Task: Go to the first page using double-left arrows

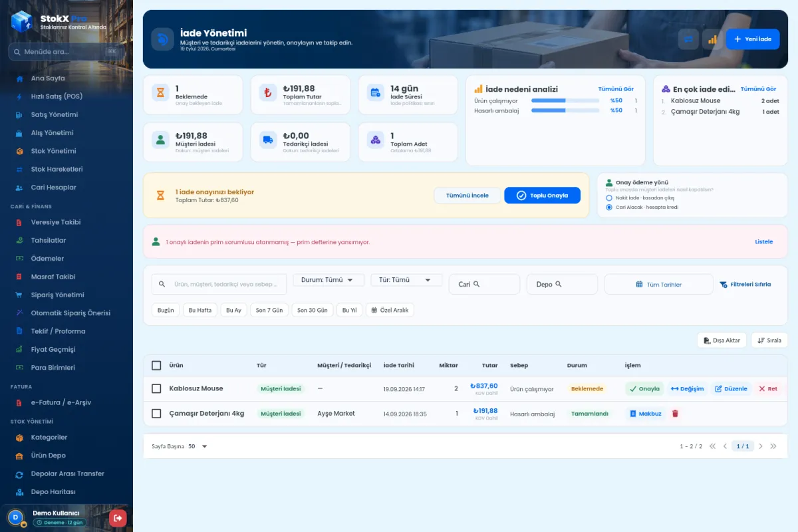Action: point(712,446)
